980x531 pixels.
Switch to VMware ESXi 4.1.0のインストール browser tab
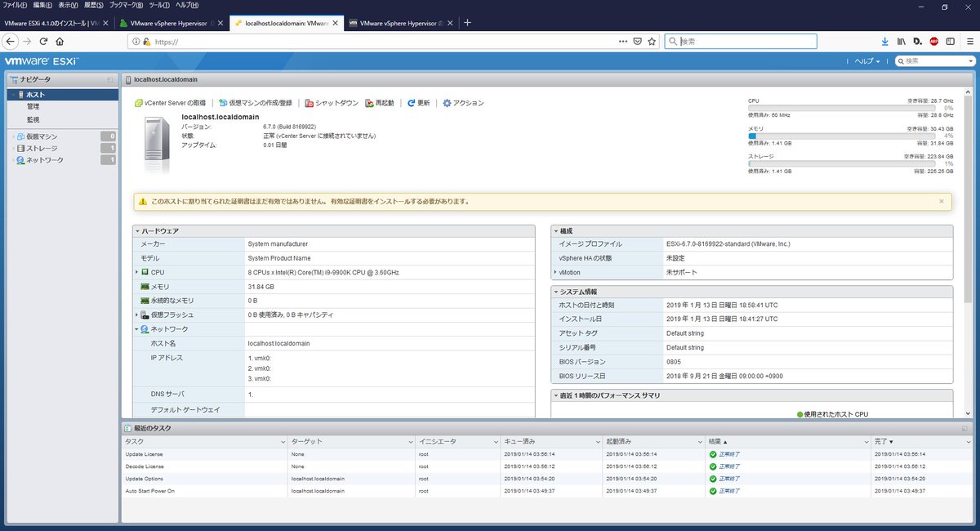55,23
